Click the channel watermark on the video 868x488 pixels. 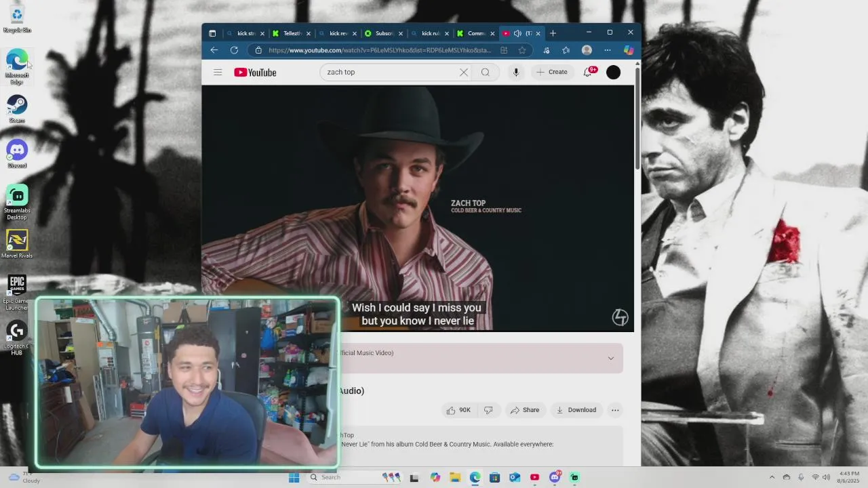620,317
